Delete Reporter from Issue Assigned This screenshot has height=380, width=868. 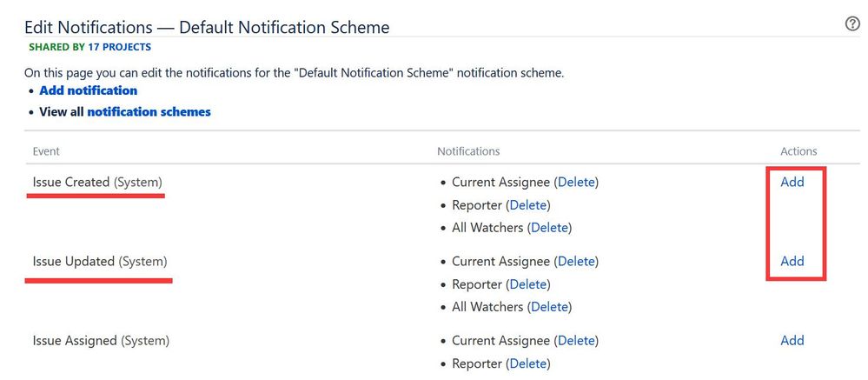point(528,363)
